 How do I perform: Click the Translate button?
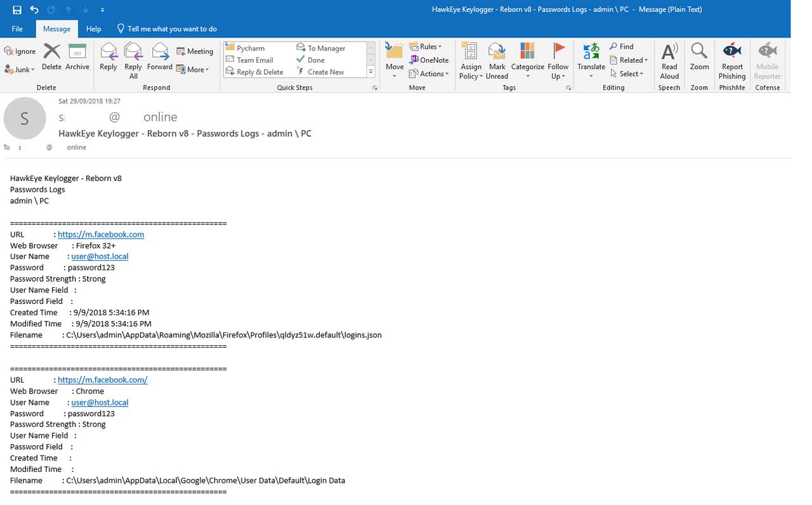click(x=591, y=61)
